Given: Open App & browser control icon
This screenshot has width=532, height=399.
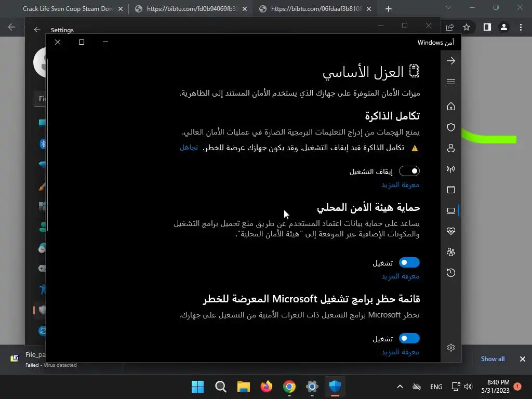Looking at the screenshot, I should 451,190.
